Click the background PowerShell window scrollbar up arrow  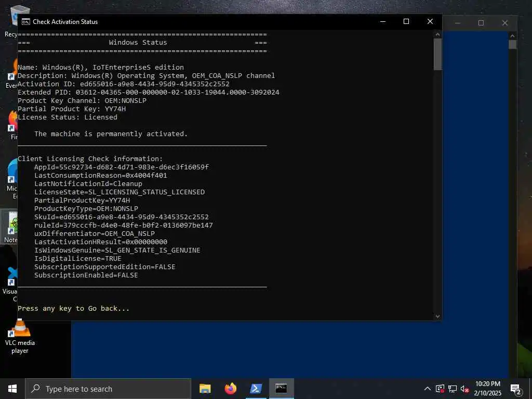click(x=512, y=36)
